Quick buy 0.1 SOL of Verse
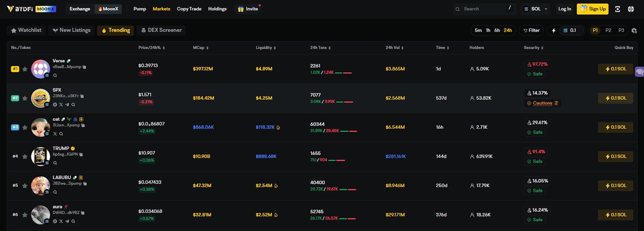 tap(615, 69)
